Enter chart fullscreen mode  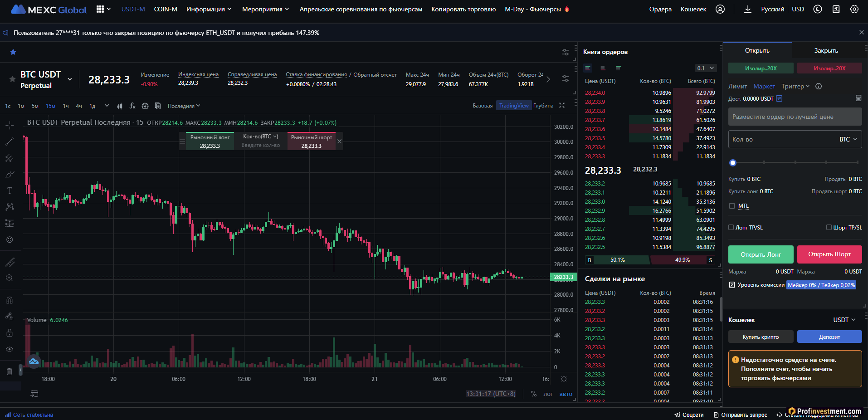pos(562,105)
